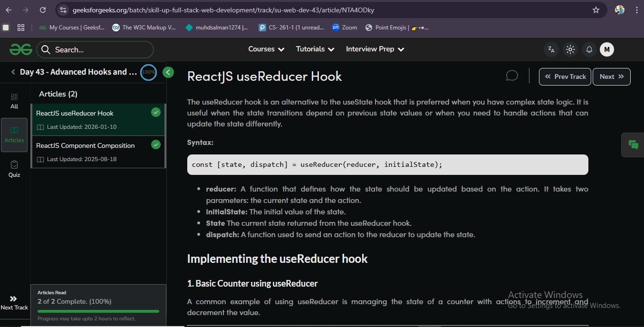Screen dimensions: 644x327
Task: Click the Next button
Action: pyautogui.click(x=612, y=77)
